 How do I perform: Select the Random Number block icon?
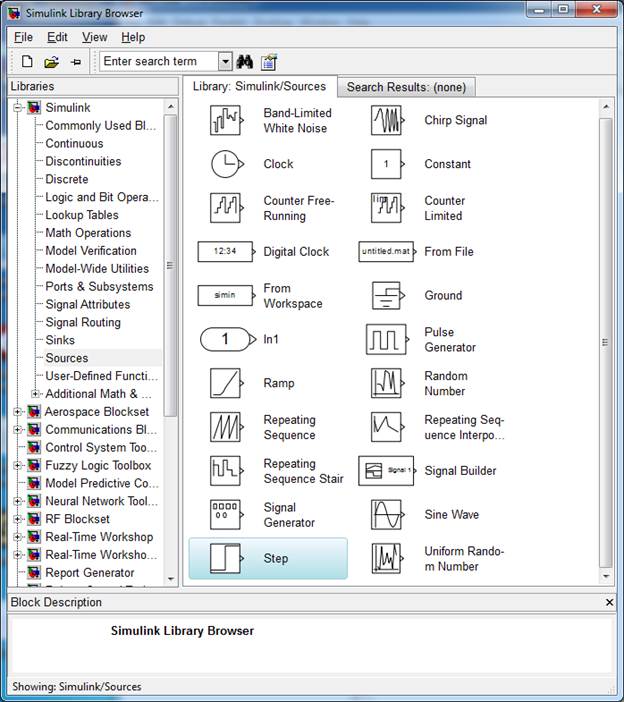388,383
